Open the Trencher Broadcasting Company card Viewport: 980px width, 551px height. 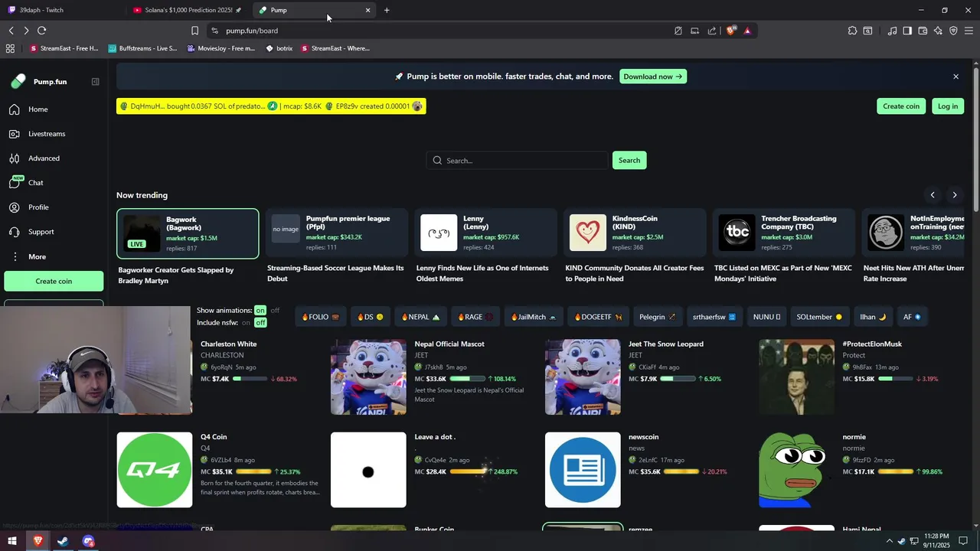tap(784, 233)
